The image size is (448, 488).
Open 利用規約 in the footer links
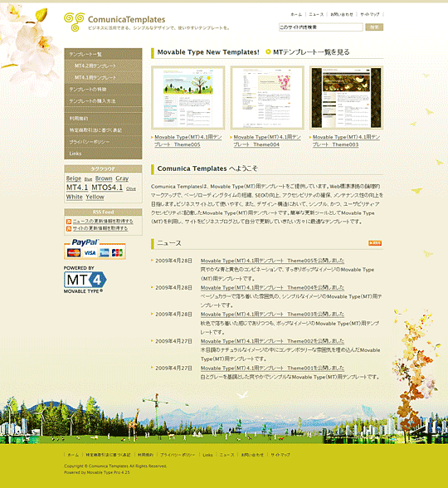(146, 455)
